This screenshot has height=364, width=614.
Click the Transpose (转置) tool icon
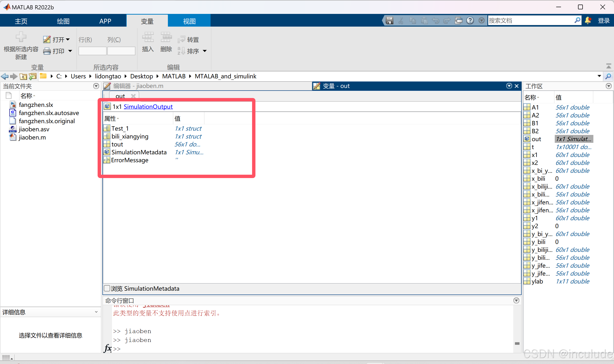coord(181,40)
